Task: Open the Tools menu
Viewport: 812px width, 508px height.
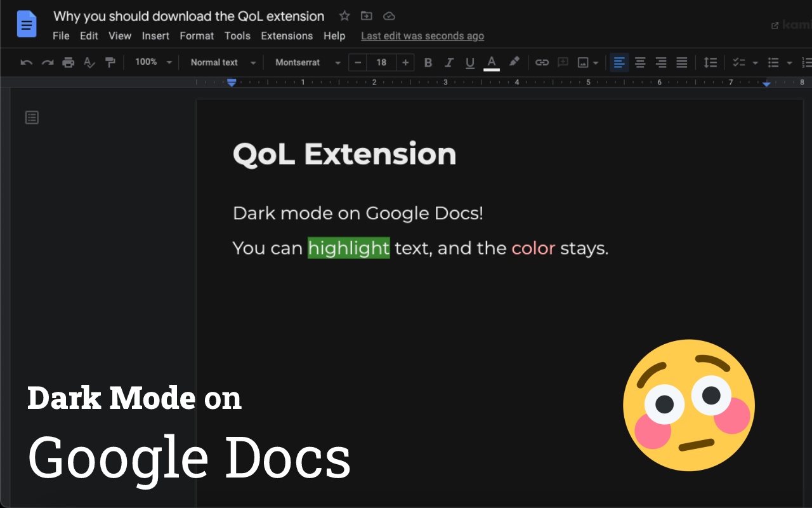Action: pyautogui.click(x=237, y=36)
